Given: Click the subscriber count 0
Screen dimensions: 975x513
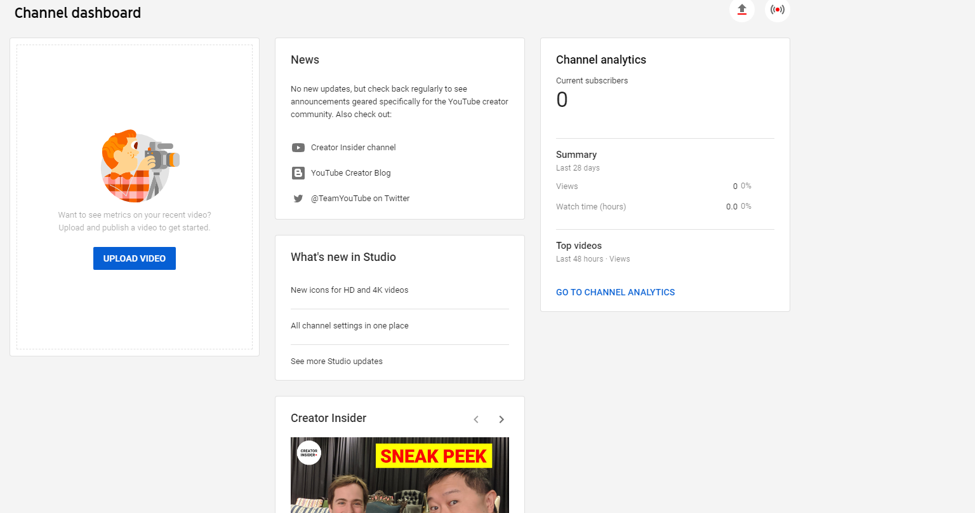Looking at the screenshot, I should coord(561,100).
